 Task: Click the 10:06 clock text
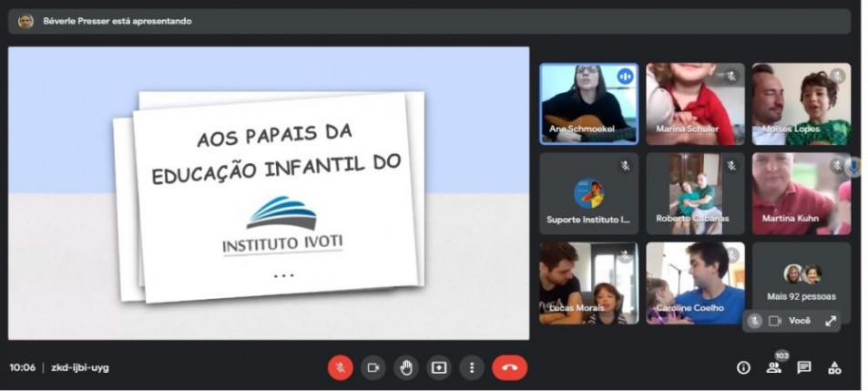22,367
